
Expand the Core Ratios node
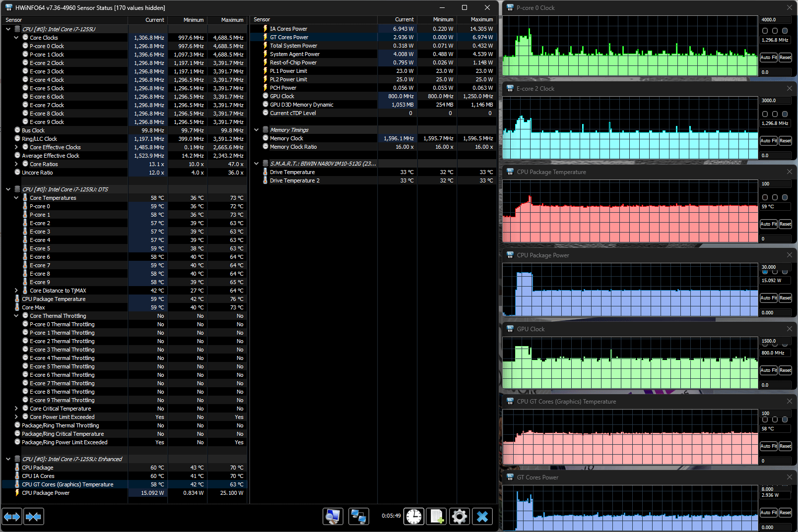pos(16,164)
